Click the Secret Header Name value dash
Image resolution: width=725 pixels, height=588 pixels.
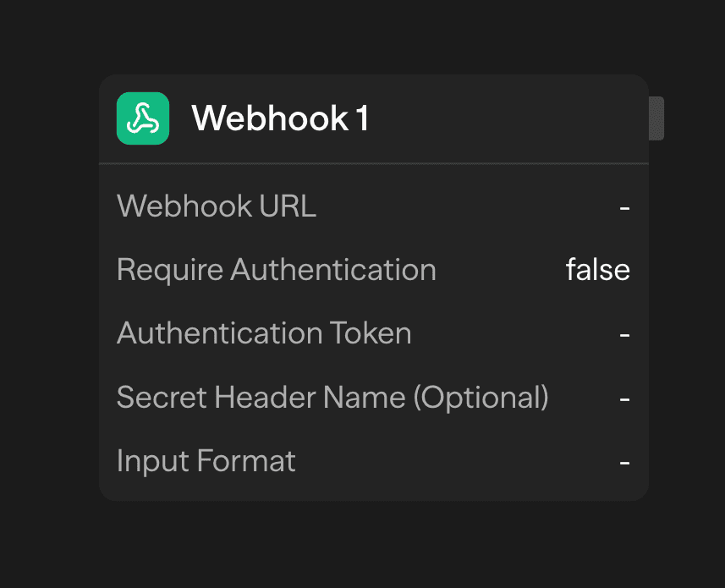click(x=624, y=397)
